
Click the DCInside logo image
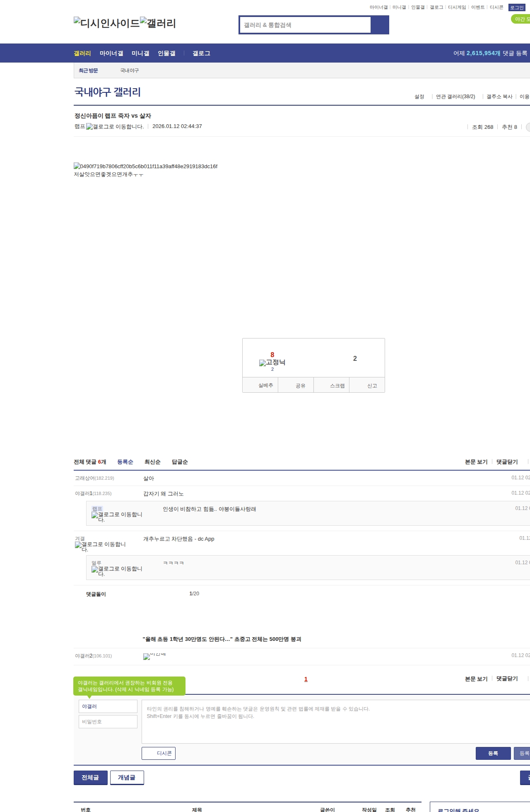click(107, 23)
